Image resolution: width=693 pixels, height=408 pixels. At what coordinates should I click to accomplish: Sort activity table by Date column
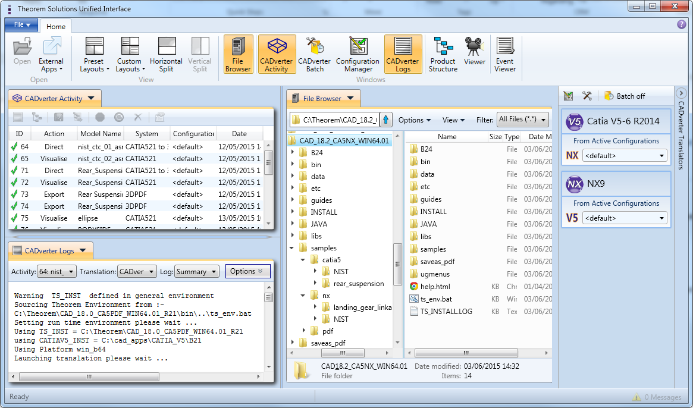[239, 133]
